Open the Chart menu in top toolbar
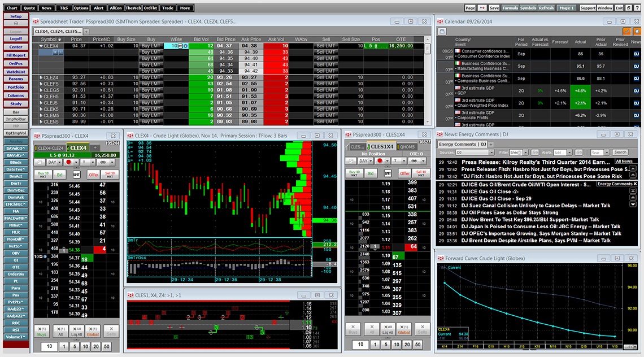The height and width of the screenshot is (357, 644). click(x=12, y=8)
